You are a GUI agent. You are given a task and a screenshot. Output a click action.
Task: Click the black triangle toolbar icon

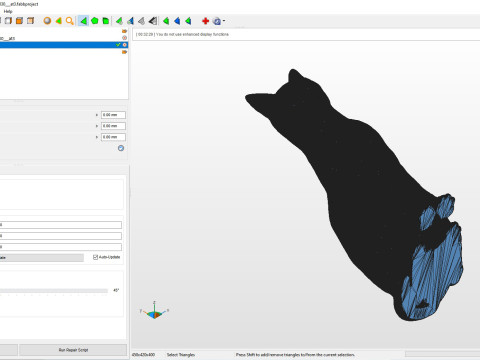[153, 21]
